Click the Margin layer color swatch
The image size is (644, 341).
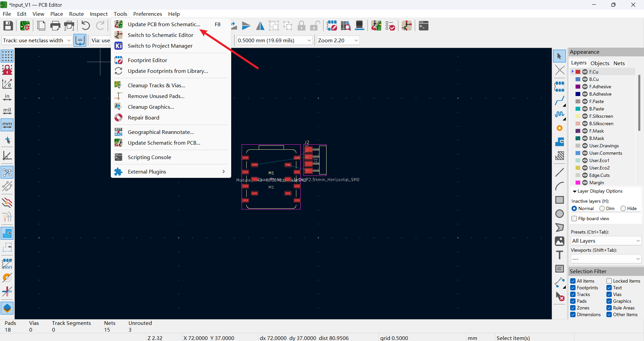(578, 183)
